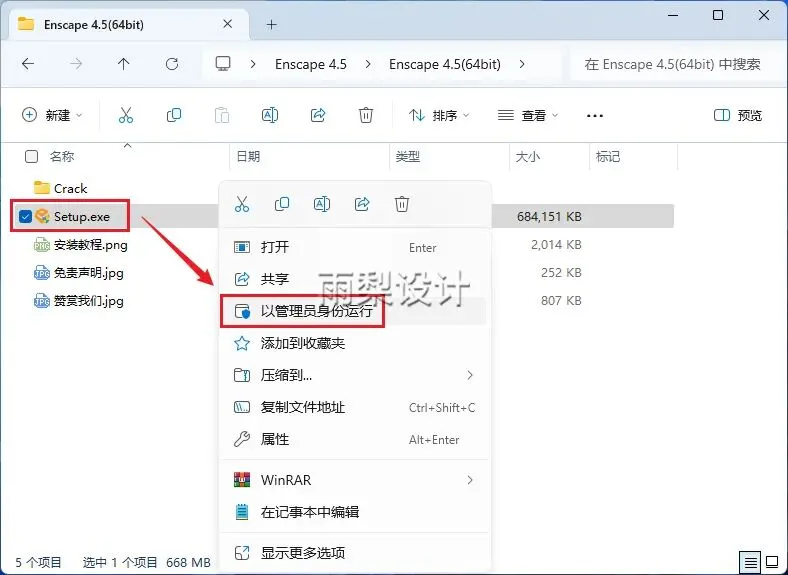Click the Enscape 4.5 breadcrumb
Viewport: 788px width, 575px height.
point(311,64)
